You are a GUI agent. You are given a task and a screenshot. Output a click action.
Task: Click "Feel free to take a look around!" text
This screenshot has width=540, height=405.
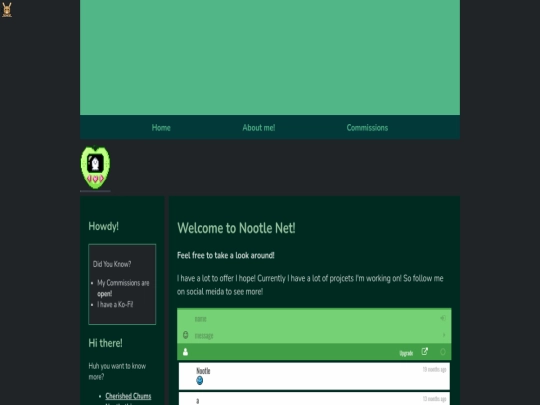click(226, 256)
